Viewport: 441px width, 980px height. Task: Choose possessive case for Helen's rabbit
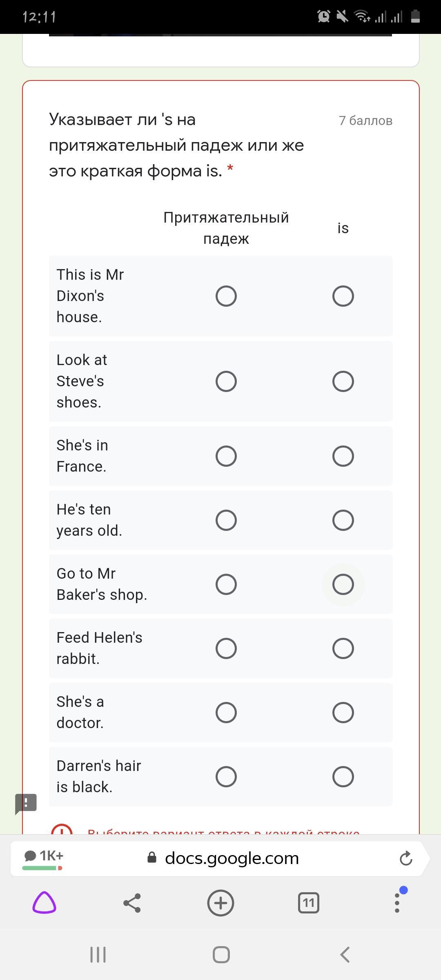coord(226,648)
